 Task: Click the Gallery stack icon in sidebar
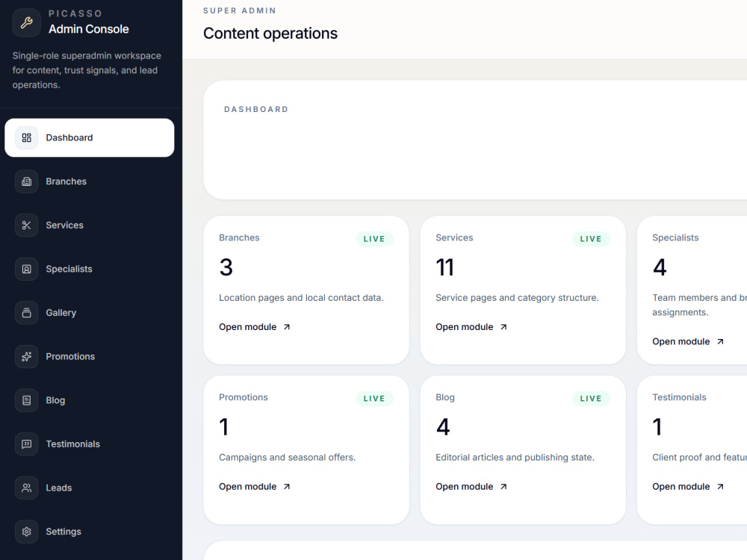[27, 313]
